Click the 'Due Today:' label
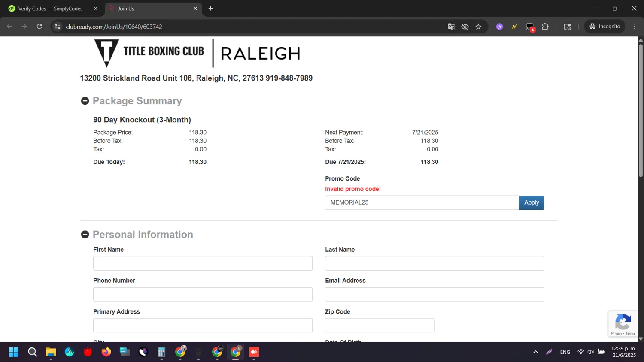Image resolution: width=644 pixels, height=362 pixels. coord(109,162)
